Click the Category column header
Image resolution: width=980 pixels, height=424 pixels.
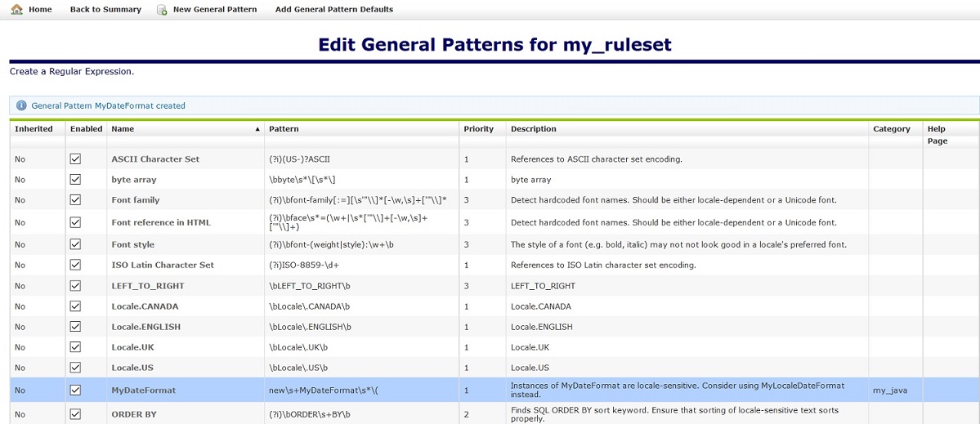tap(891, 129)
